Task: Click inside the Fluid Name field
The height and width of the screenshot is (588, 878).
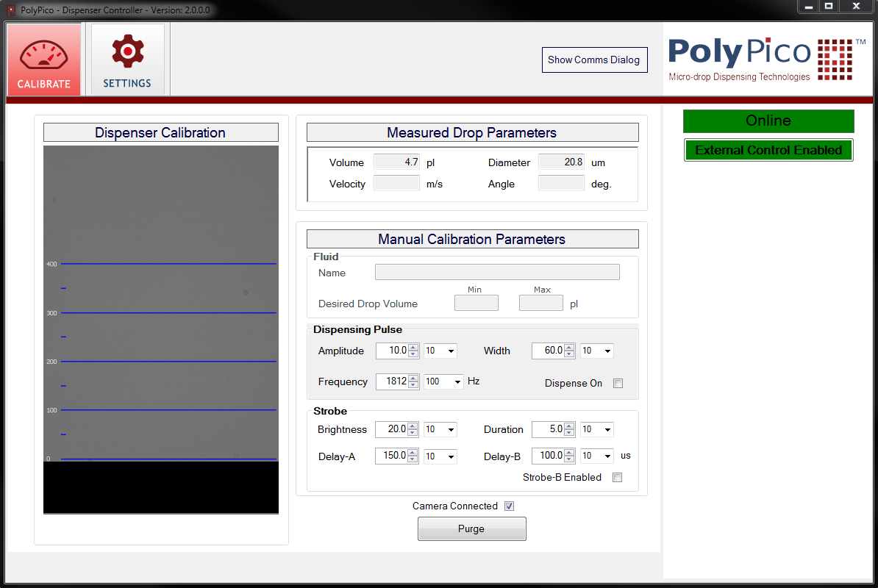Action: 497,272
